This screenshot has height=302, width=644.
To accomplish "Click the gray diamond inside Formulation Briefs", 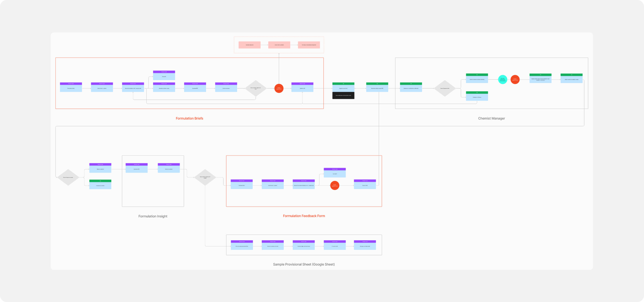I will pyautogui.click(x=255, y=88).
